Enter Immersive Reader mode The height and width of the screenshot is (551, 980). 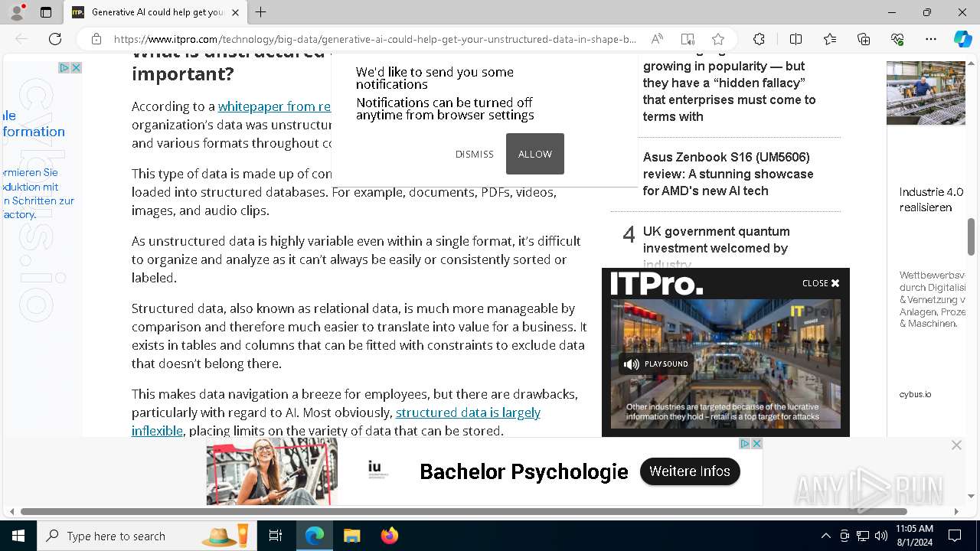point(688,39)
